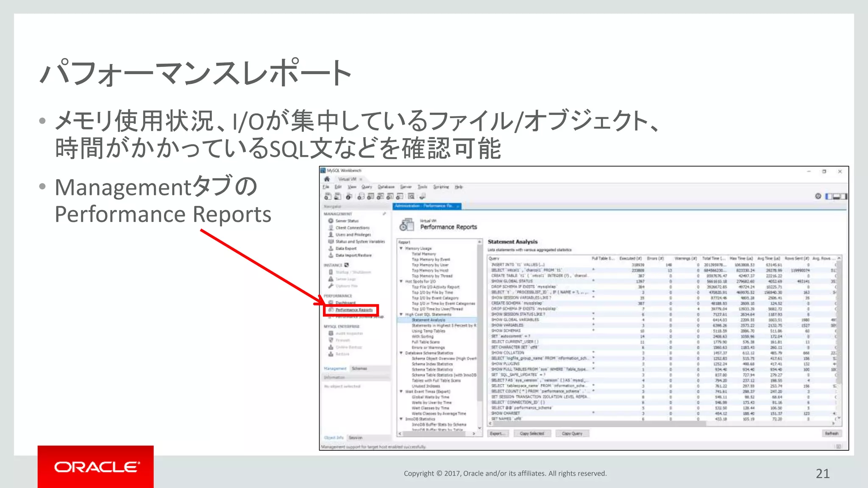Click the create new table toolbar icon
Image resolution: width=868 pixels, height=488 pixels.
click(370, 196)
